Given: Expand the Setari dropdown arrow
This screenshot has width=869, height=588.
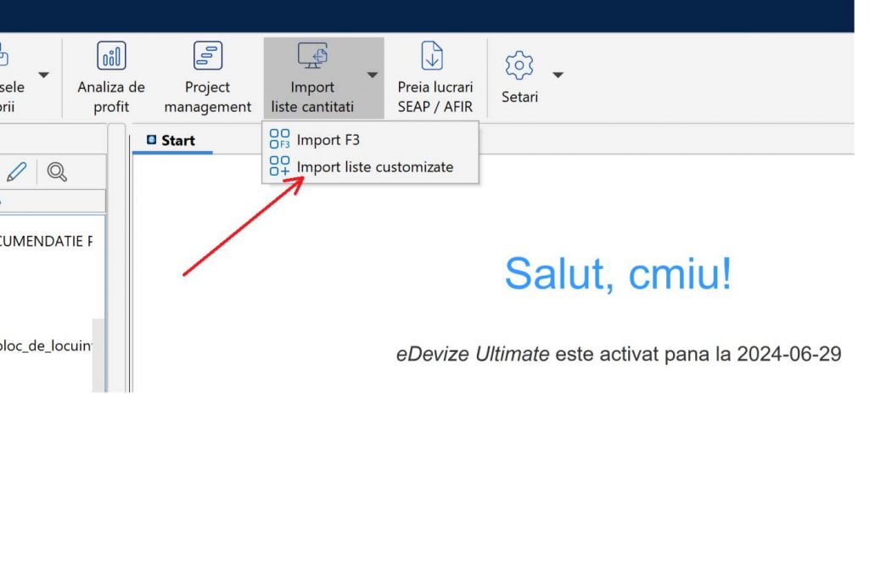Looking at the screenshot, I should pyautogui.click(x=558, y=75).
